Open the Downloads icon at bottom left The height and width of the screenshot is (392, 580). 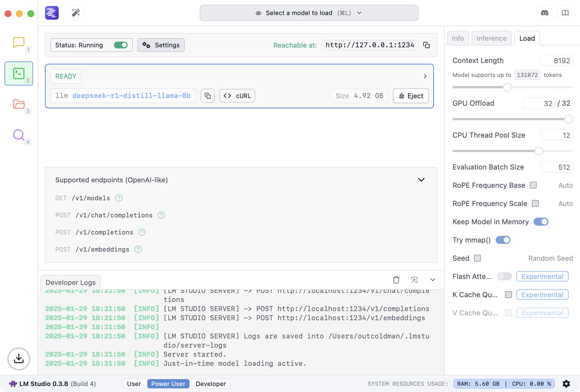tap(19, 359)
